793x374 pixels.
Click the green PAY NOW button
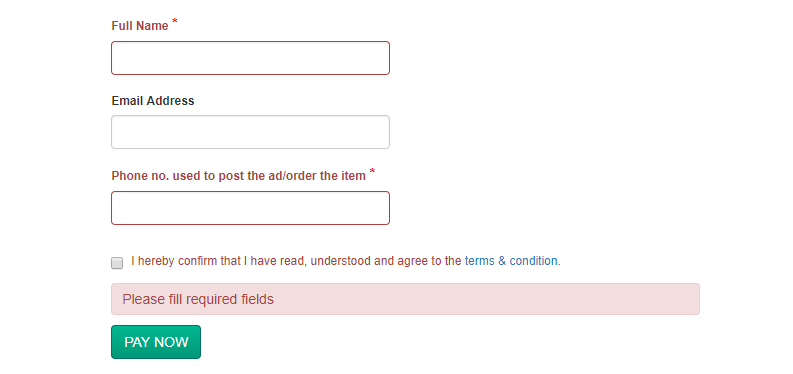pos(156,342)
